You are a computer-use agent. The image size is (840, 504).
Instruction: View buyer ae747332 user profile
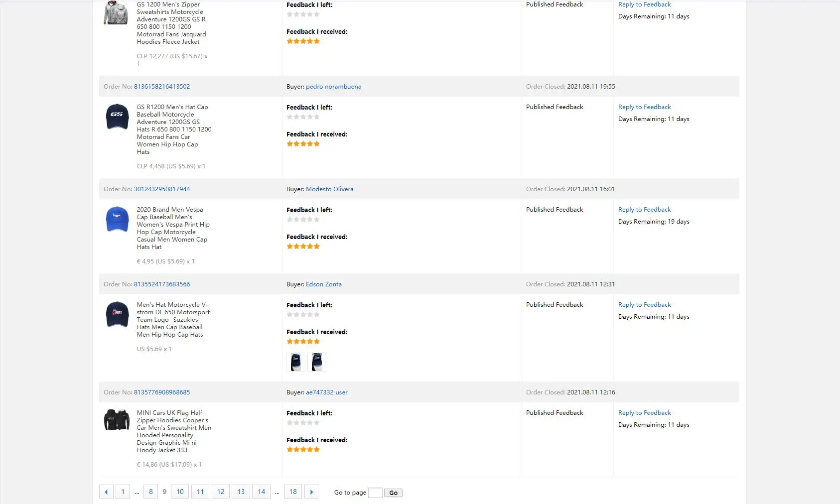click(326, 392)
